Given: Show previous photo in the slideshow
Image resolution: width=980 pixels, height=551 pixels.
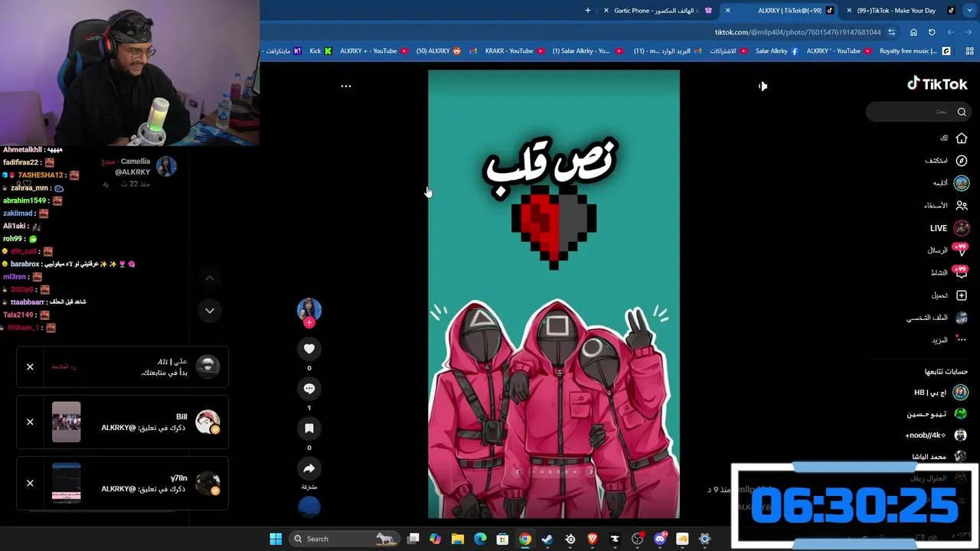Looking at the screenshot, I should point(517,472).
